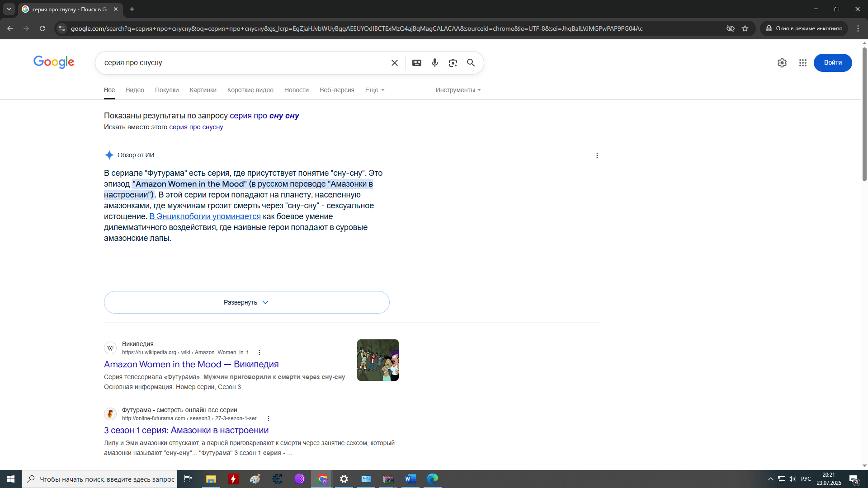Toggle third-party cookie blocking eye icon

tap(731, 28)
